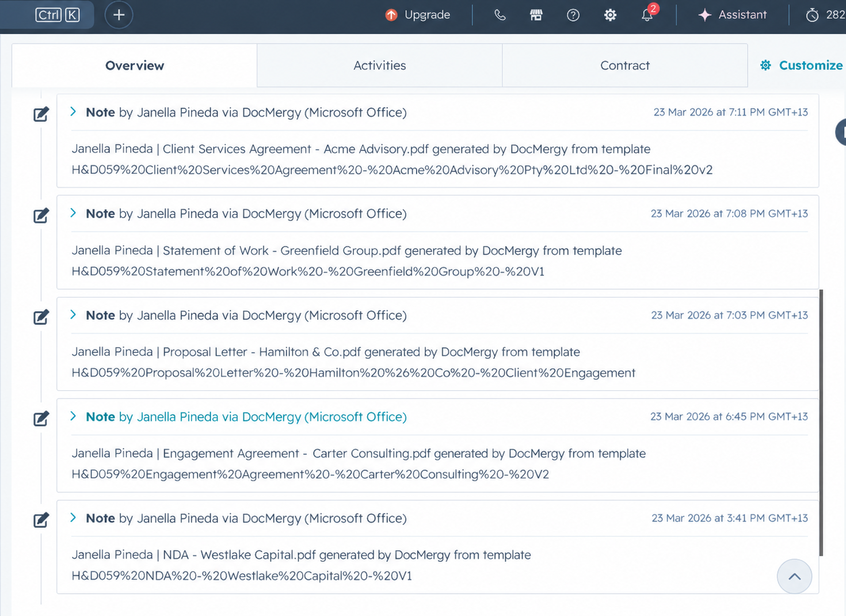Click timestamp 23 Mar 2026 at 3:41 PM
The height and width of the screenshot is (616, 846).
(730, 518)
